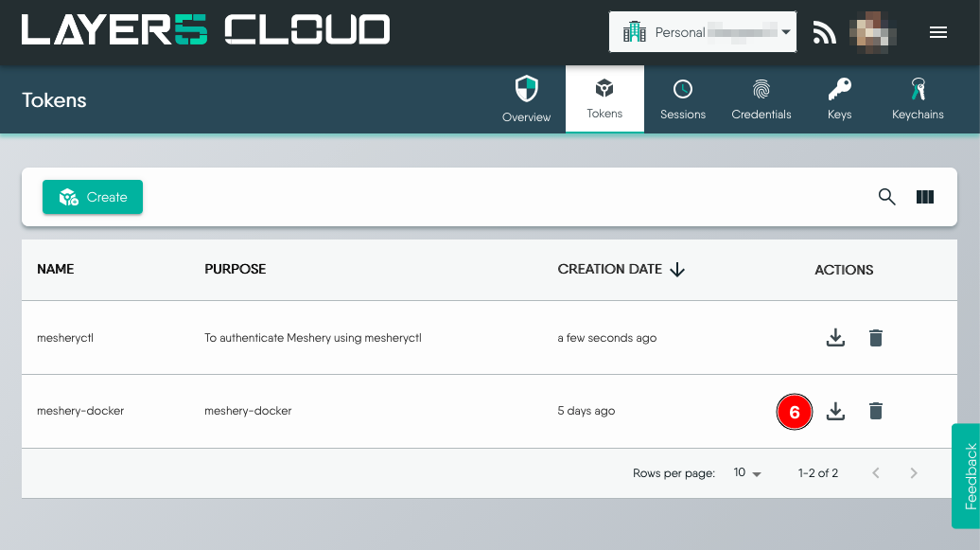
Task: Click the Create token button
Action: (93, 197)
